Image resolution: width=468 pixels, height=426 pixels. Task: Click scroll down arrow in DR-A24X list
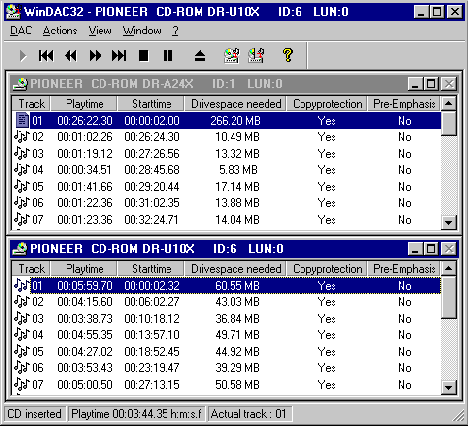point(449,222)
